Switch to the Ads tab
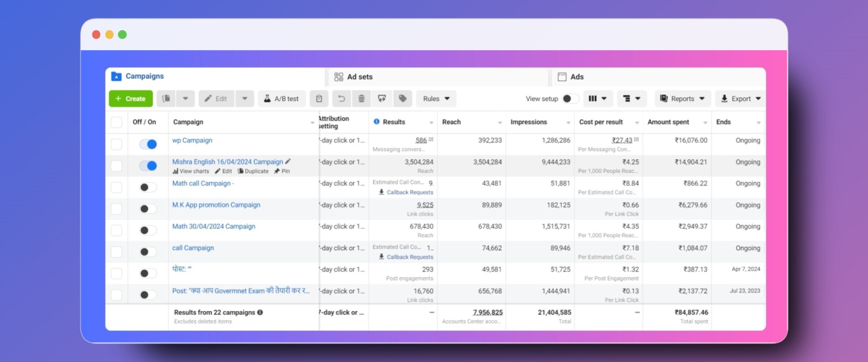 pos(659,77)
